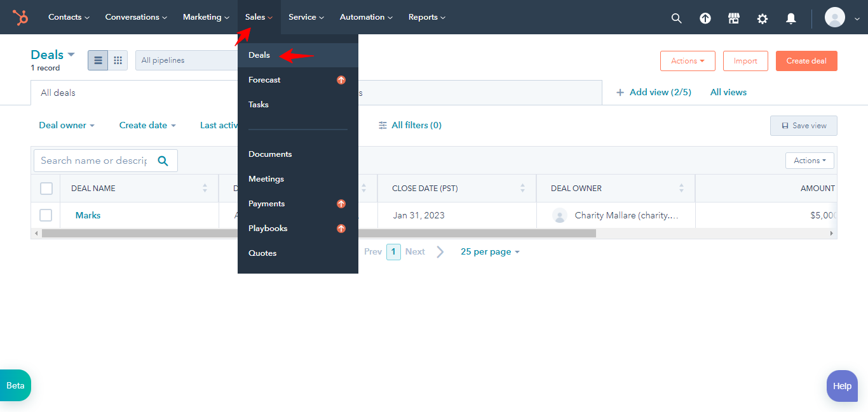Click scrollbar left arrow
This screenshot has width=868, height=412.
coord(36,234)
